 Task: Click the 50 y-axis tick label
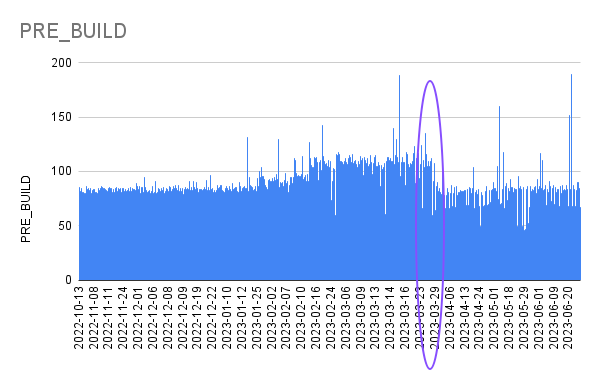tap(65, 226)
